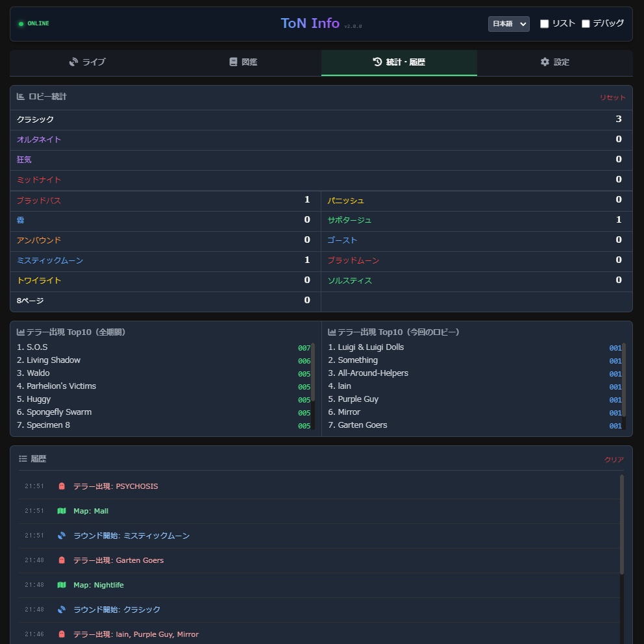Click リセット in ロビー統計
The image size is (644, 644).
(612, 97)
